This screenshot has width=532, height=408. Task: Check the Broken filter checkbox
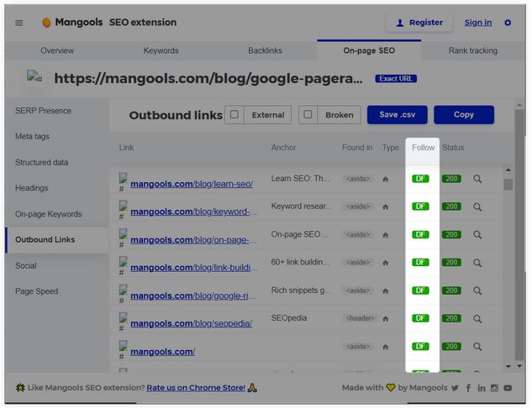pos(308,114)
